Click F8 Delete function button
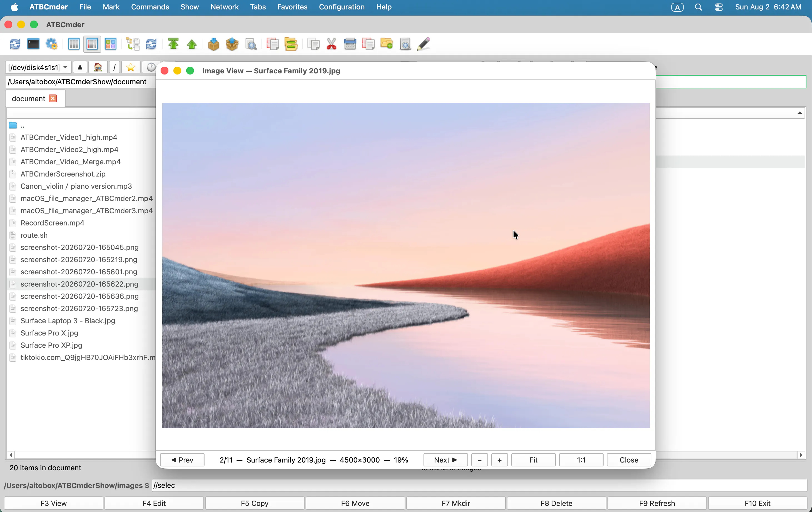812x512 pixels. point(556,503)
